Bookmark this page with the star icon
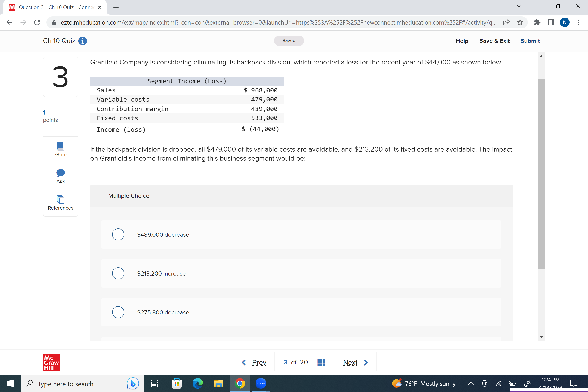This screenshot has width=588, height=392. 520,22
